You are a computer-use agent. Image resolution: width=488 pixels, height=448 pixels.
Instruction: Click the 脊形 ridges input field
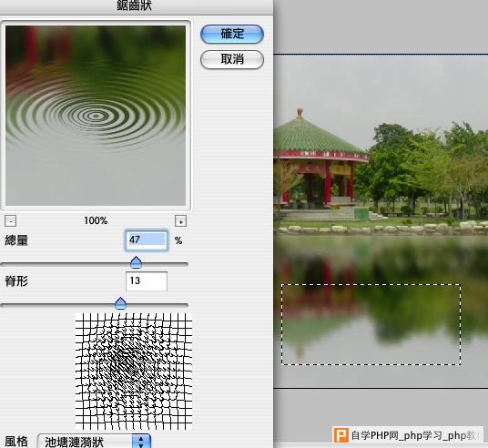pos(147,281)
